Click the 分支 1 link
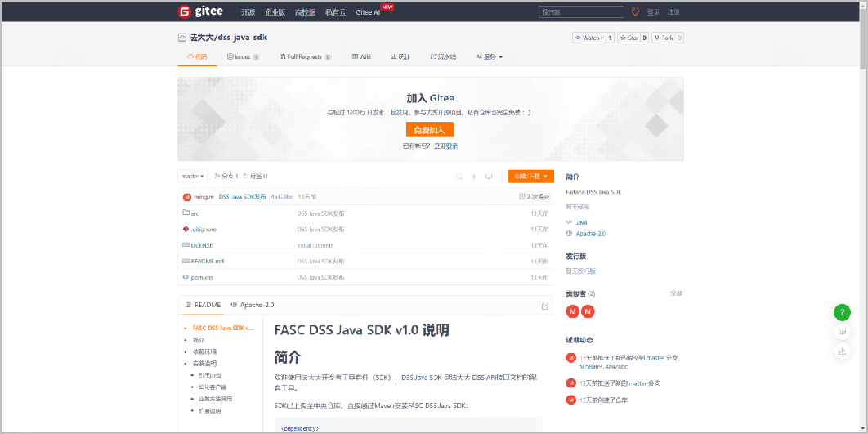The image size is (868, 434). (x=226, y=176)
